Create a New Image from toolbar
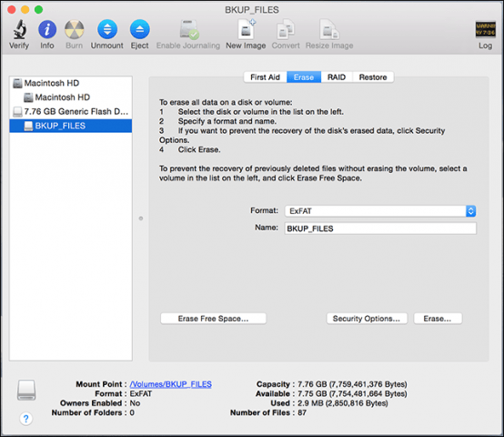 [246, 29]
